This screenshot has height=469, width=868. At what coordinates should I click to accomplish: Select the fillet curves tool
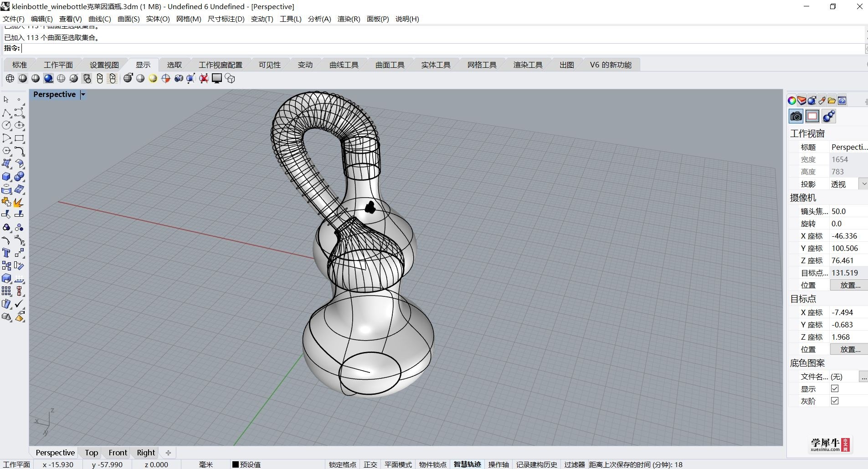[x=19, y=151]
